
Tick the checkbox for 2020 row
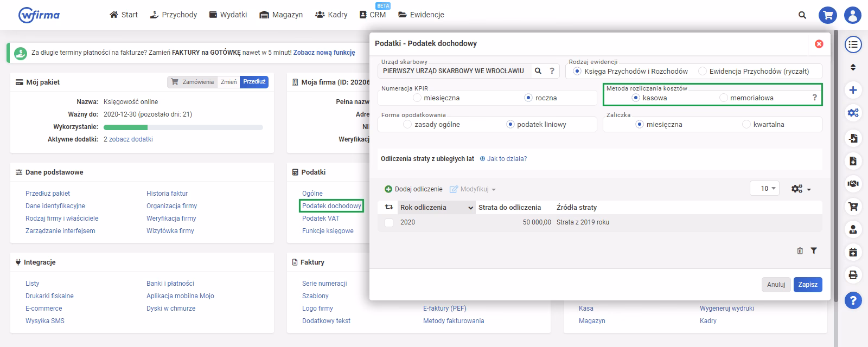(x=389, y=222)
